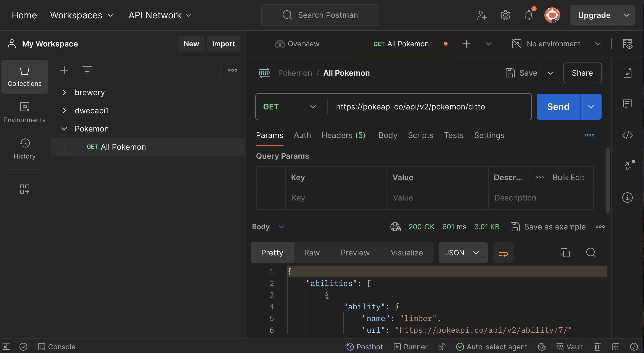Open the comments pane icon
644x353 pixels.
pyautogui.click(x=628, y=104)
